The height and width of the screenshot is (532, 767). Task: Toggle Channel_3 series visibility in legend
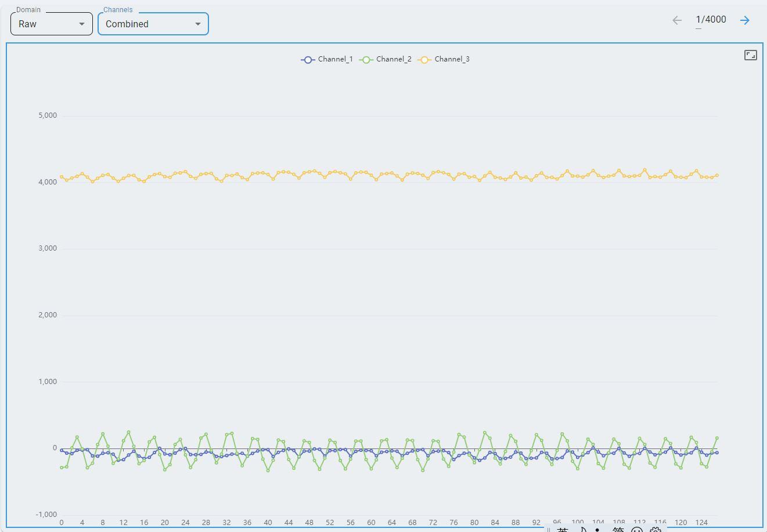(x=444, y=59)
